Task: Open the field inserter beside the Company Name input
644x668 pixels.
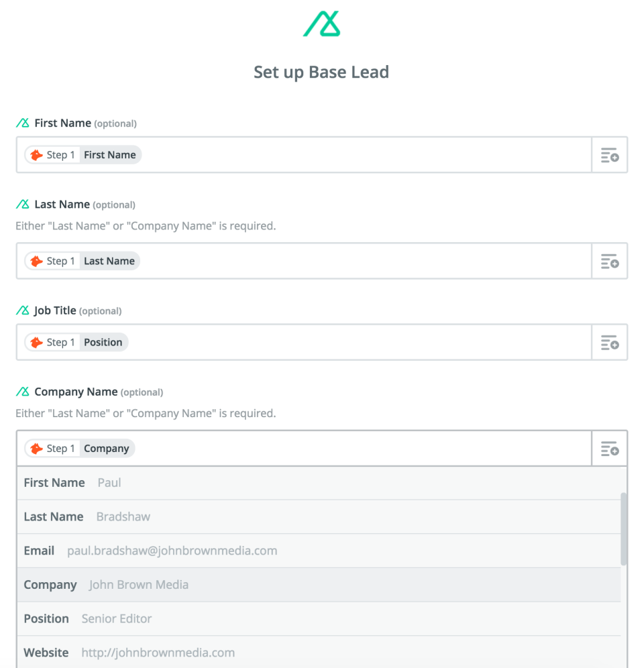Action: coord(609,448)
